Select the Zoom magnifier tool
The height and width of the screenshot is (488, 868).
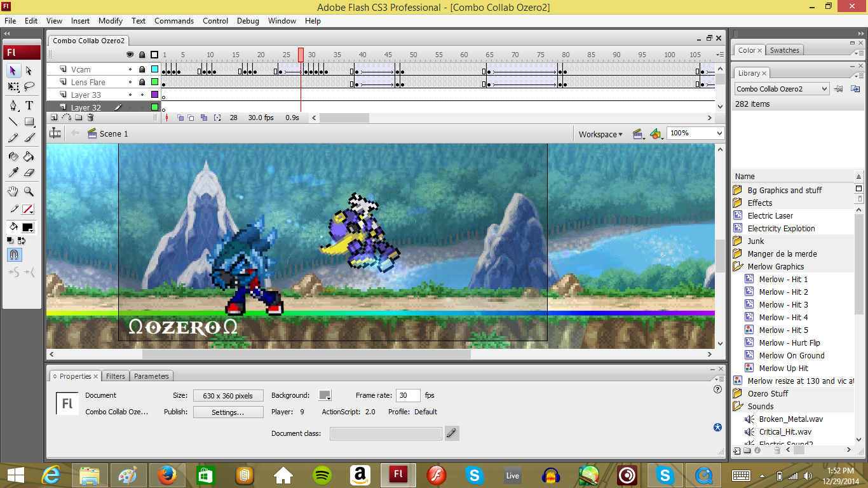[x=29, y=191]
